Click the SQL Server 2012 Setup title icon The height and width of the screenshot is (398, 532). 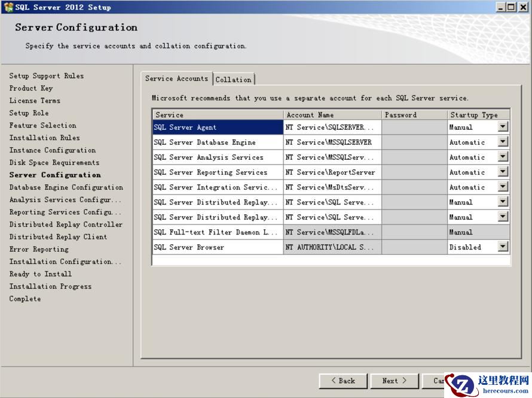[x=8, y=7]
